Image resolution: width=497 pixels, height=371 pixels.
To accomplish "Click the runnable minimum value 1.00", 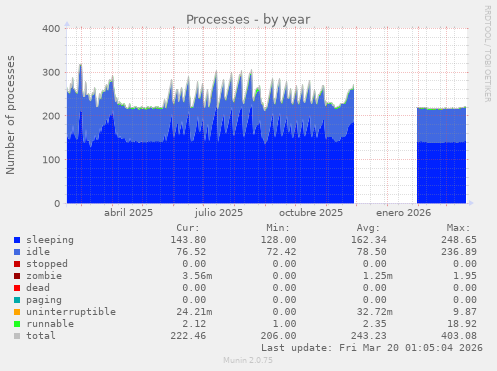I will [x=284, y=324].
